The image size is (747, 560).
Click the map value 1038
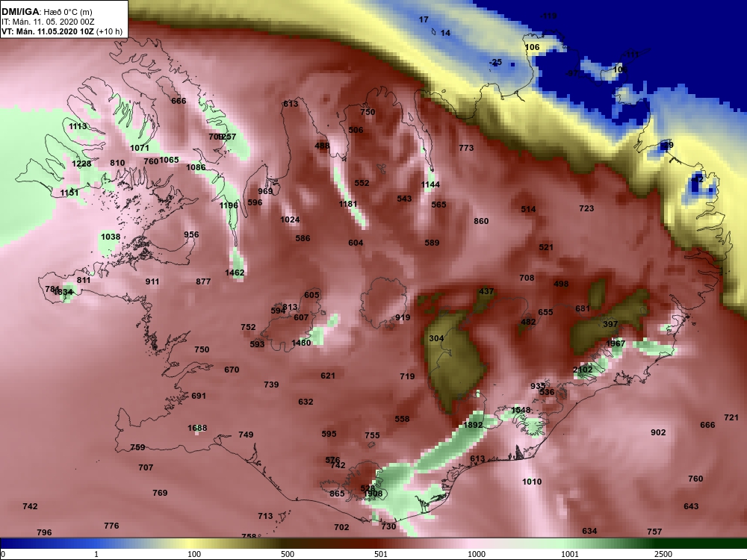tap(111, 237)
